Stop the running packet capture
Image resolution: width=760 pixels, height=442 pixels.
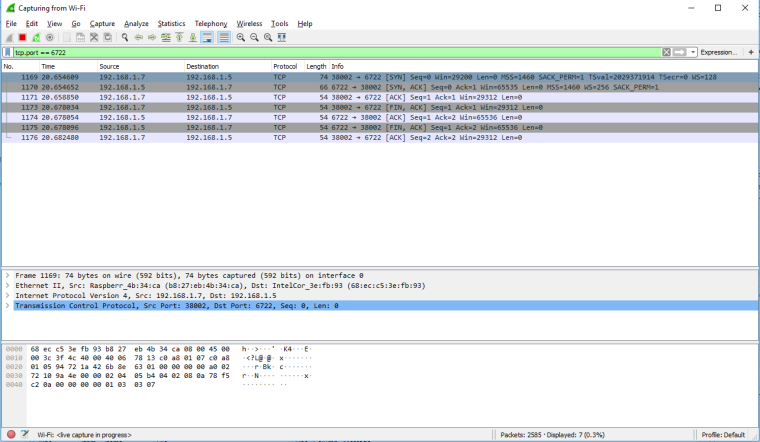tap(23, 37)
